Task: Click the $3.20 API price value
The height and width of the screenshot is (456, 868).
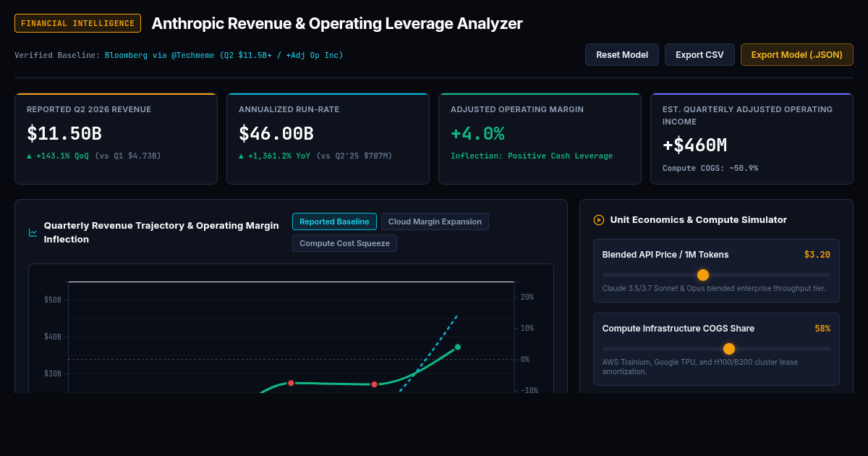Action: 817,255
